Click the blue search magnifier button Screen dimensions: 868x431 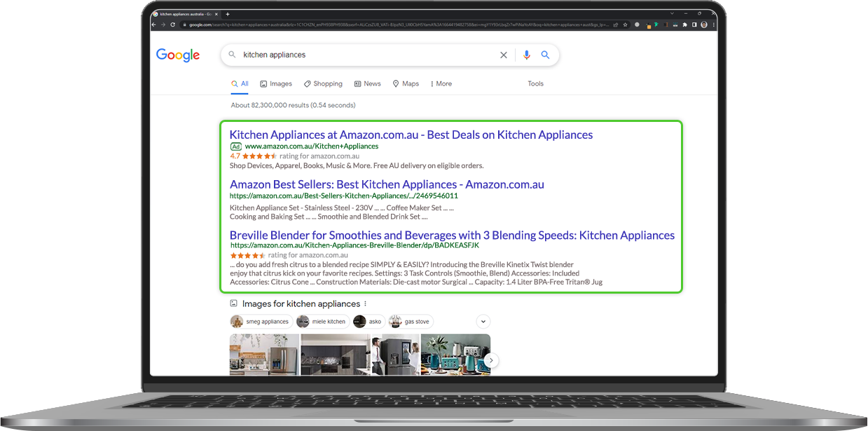(x=545, y=55)
